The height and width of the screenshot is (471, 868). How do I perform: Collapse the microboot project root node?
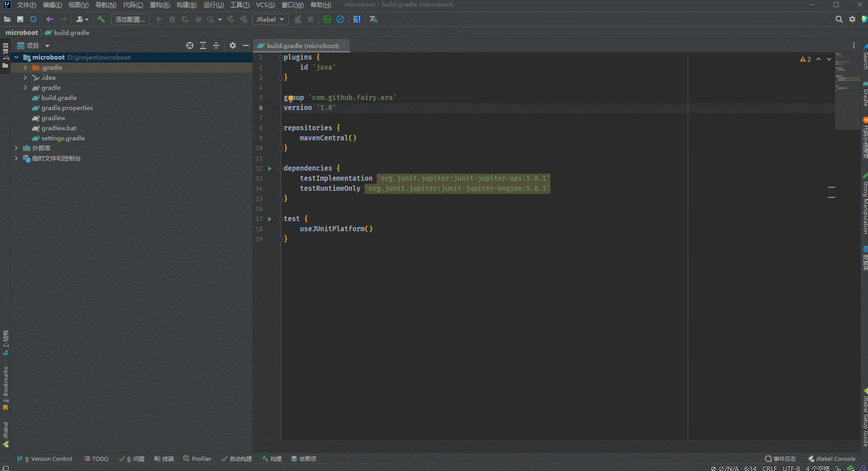tap(17, 58)
